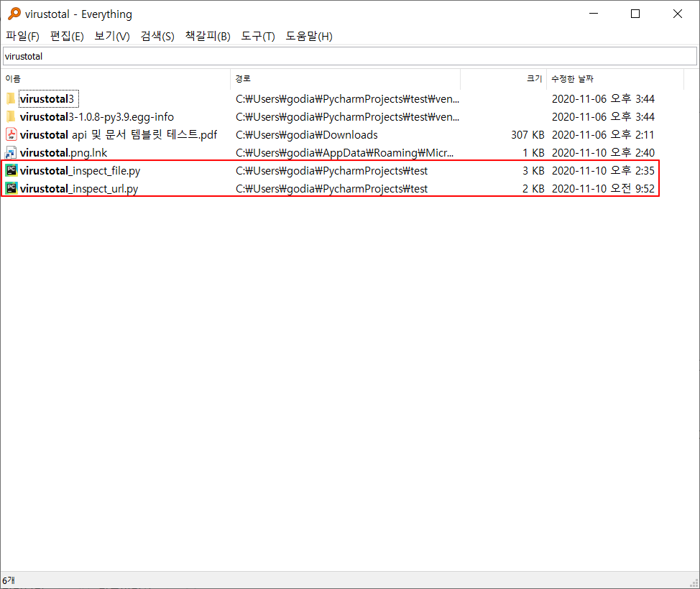Click the date 2020-11-10 오후 2:40
The image size is (700, 589).
(x=603, y=152)
